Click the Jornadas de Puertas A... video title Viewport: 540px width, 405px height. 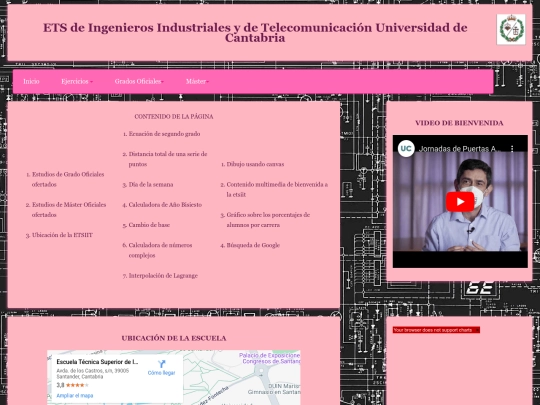(459, 149)
